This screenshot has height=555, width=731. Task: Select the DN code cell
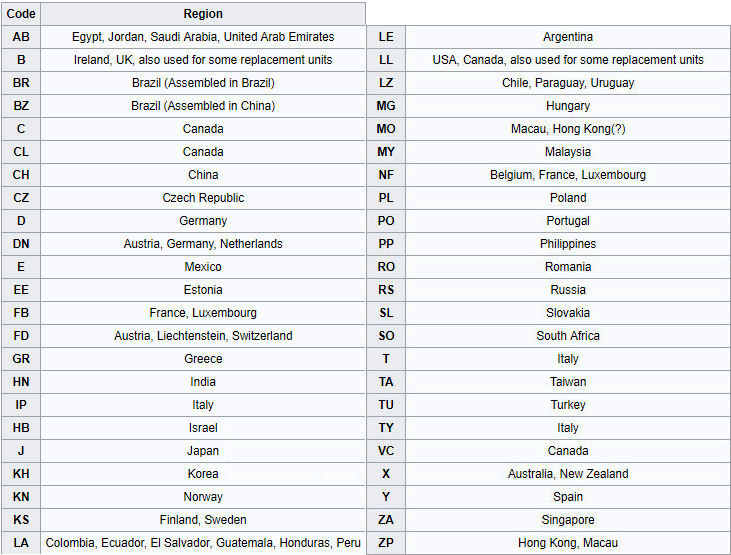(21, 244)
